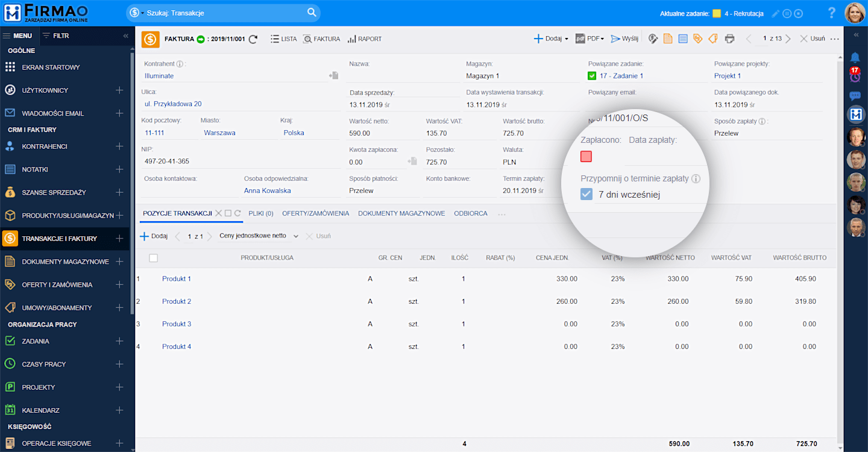Click the Usuń delete button in top toolbar
Image resolution: width=868 pixels, height=452 pixels.
pos(813,39)
